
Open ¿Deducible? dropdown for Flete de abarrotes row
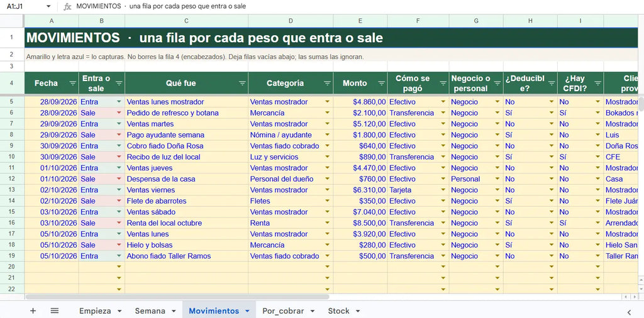[x=552, y=201]
